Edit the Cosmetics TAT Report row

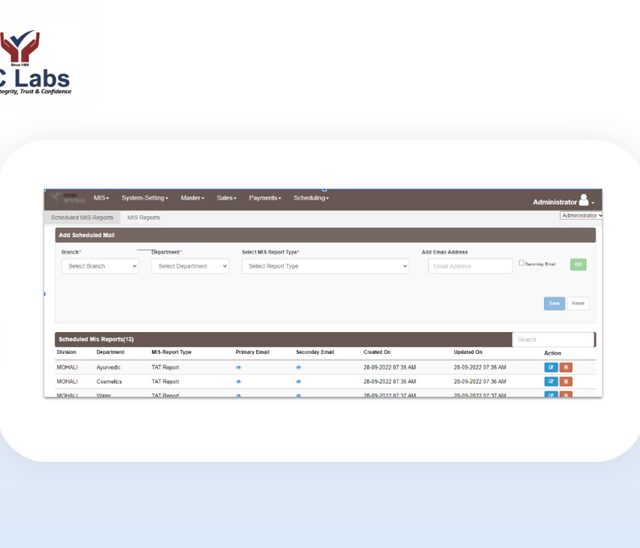point(551,382)
